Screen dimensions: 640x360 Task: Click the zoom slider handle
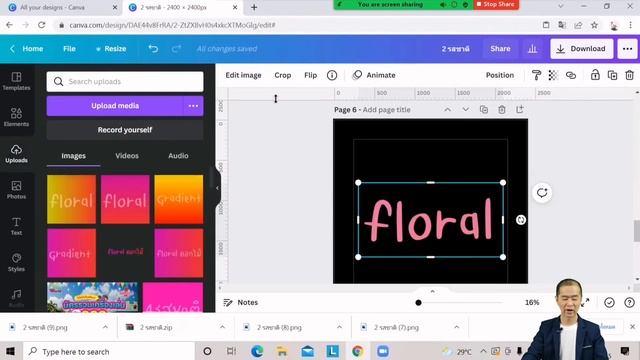pyautogui.click(x=418, y=302)
